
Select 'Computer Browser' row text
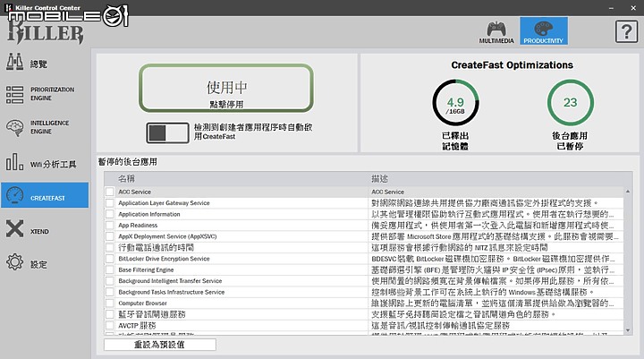click(x=142, y=303)
